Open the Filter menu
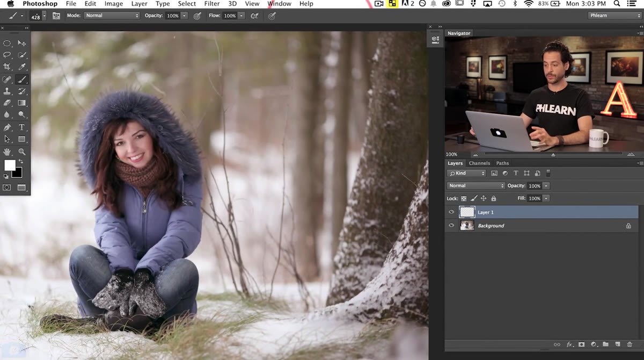Viewport: 644px width, 360px height. [212, 4]
